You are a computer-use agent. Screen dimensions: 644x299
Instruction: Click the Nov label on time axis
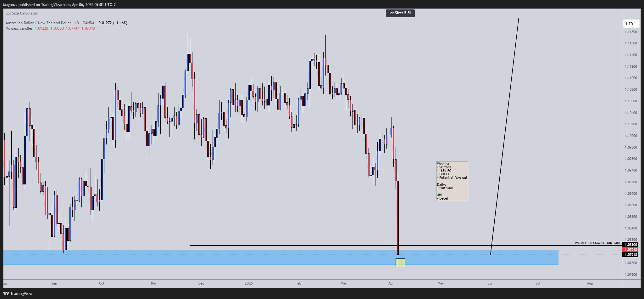pos(154,283)
